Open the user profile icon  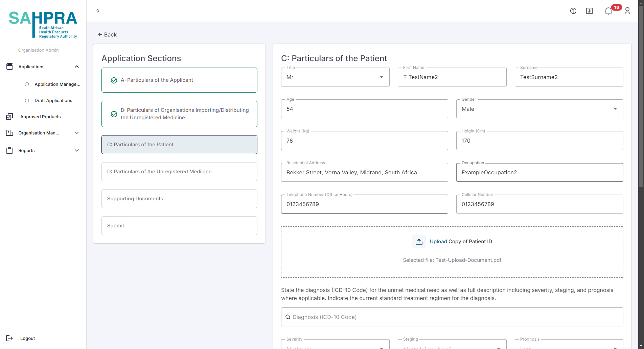[x=627, y=11]
